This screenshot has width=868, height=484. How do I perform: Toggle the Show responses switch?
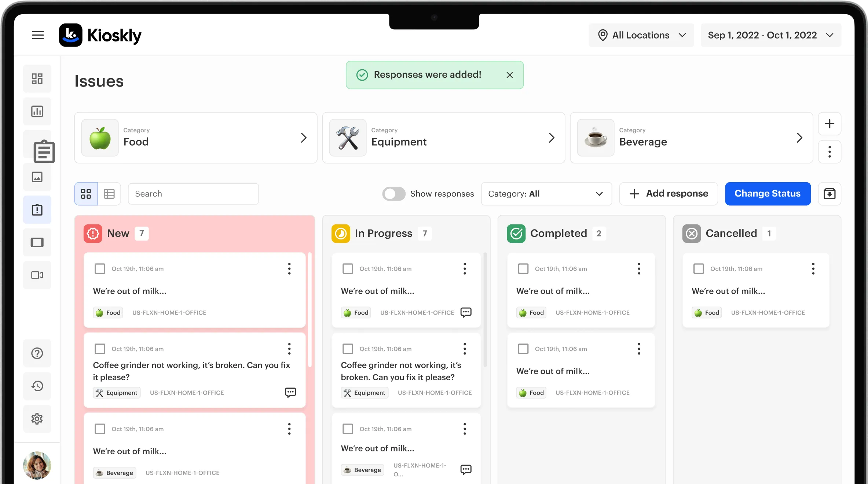tap(394, 194)
